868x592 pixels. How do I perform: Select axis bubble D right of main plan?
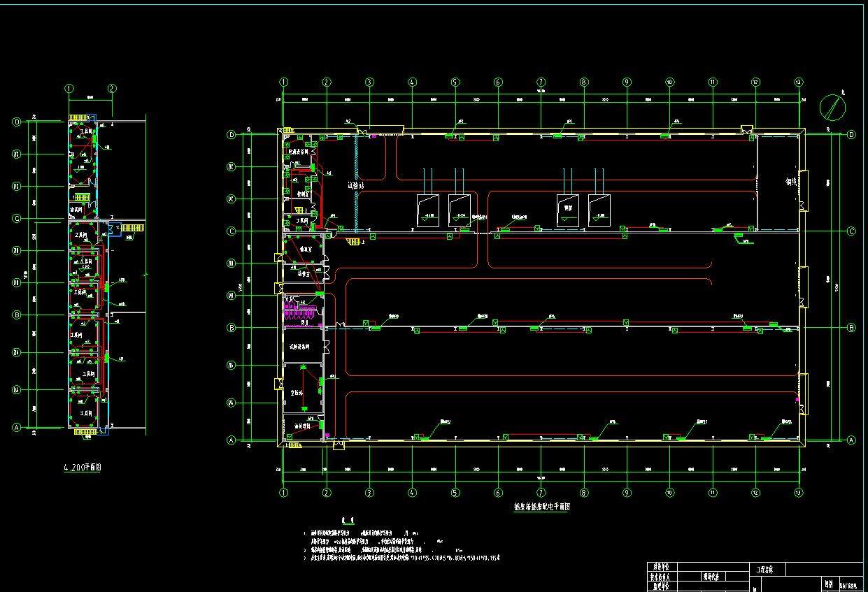pos(851,134)
